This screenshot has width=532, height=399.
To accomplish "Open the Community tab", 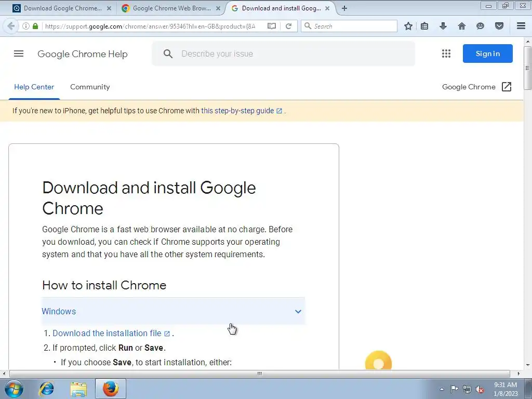I will click(90, 87).
